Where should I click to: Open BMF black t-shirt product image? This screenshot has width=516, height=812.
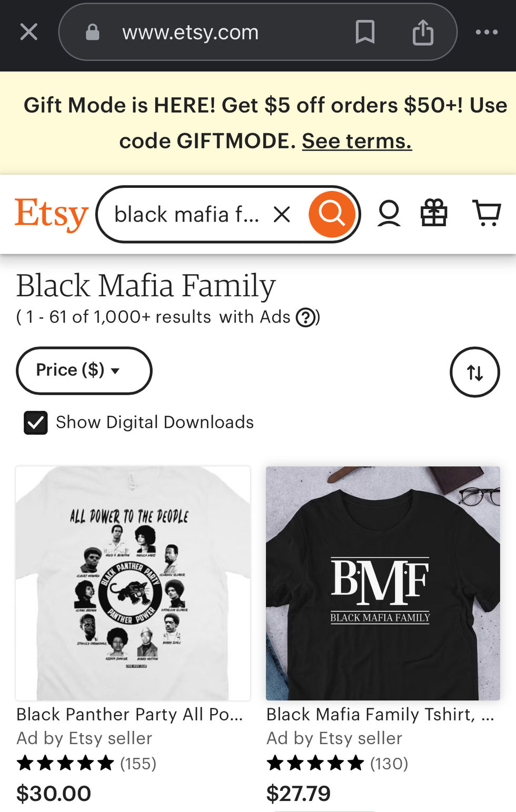(x=383, y=583)
